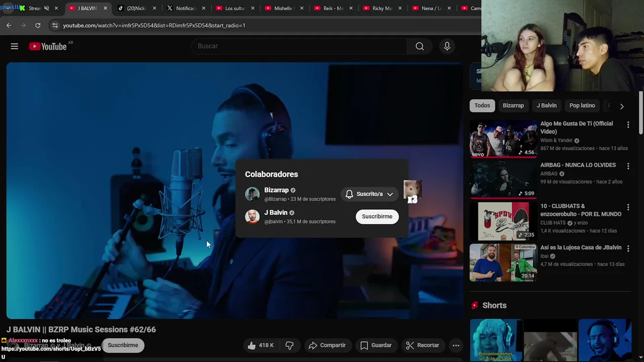
Task: Switch to the (20)Nicki TikTok tab
Action: 136,8
